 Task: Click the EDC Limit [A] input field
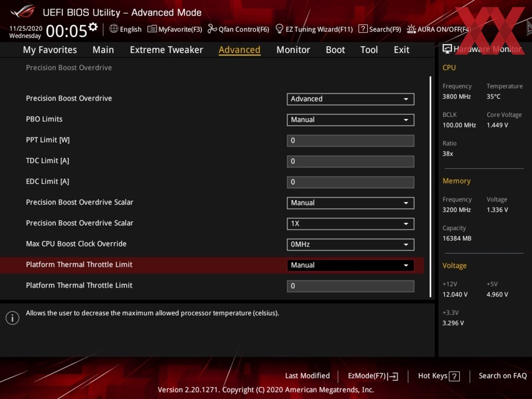tap(350, 182)
